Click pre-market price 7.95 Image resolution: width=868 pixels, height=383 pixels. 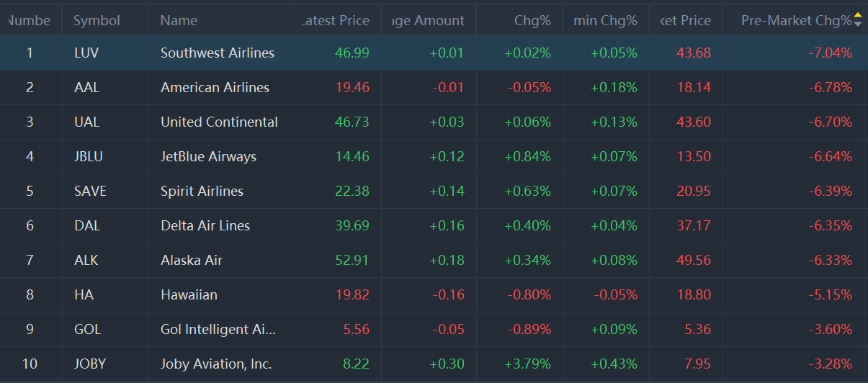pos(698,364)
